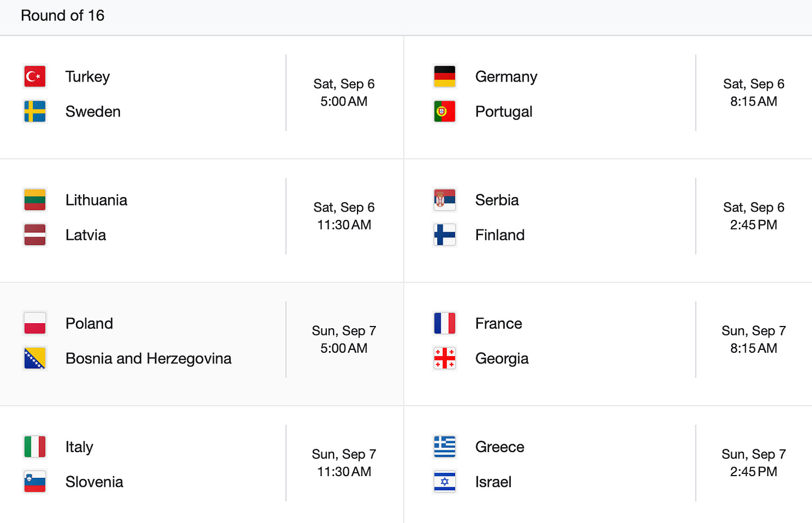Click the Serbia flag icon
Image resolution: width=812 pixels, height=523 pixels.
(444, 200)
